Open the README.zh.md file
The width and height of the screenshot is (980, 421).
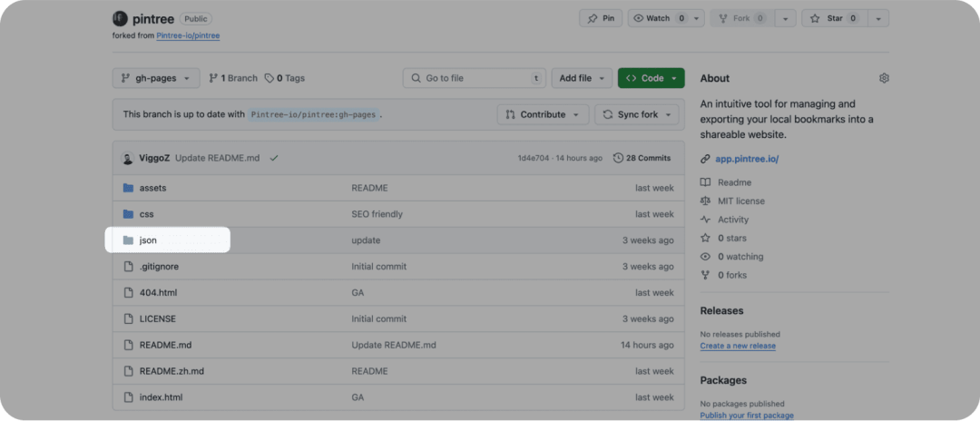click(x=171, y=372)
